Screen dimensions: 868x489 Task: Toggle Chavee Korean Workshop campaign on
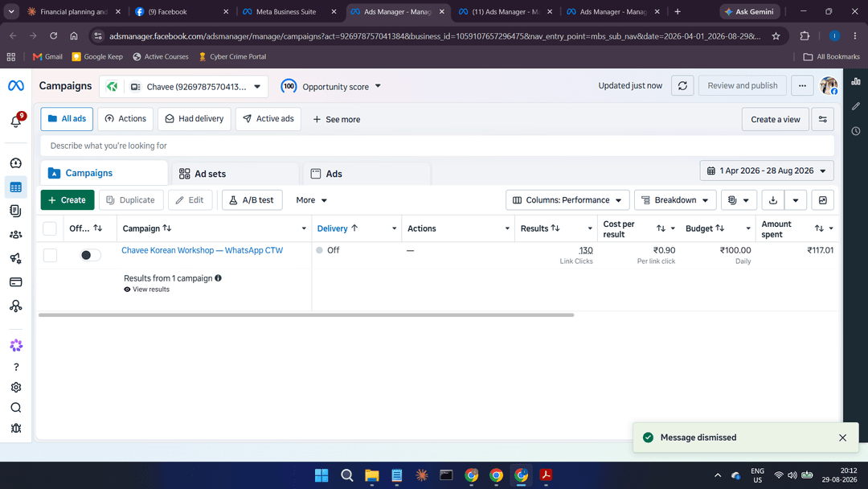(90, 255)
